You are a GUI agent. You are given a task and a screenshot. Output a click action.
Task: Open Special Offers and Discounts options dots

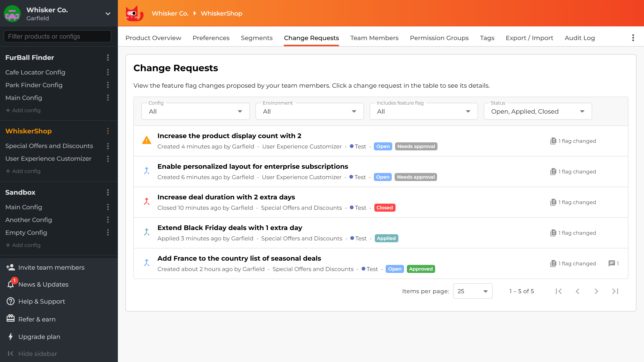pyautogui.click(x=108, y=146)
